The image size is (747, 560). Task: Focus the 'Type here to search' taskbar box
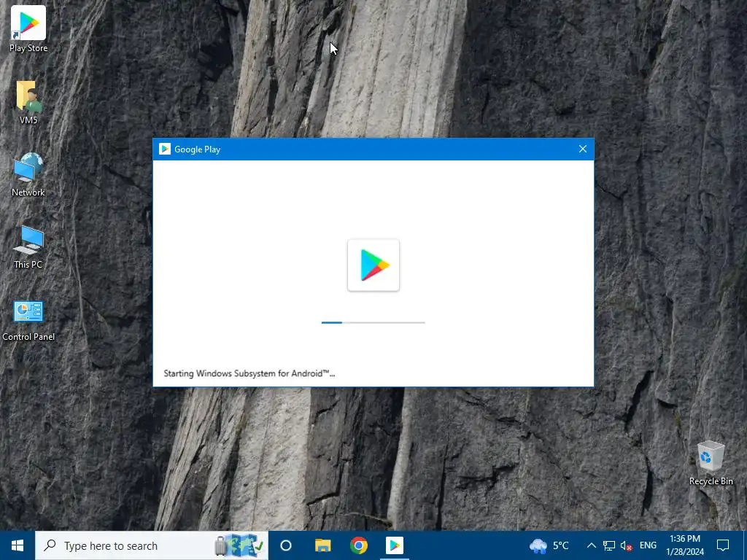click(x=152, y=545)
